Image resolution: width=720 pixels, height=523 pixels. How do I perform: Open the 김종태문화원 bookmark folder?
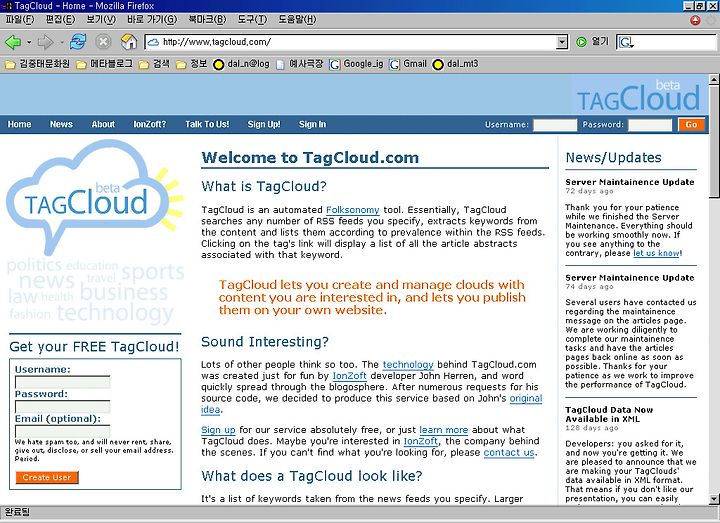click(x=37, y=64)
